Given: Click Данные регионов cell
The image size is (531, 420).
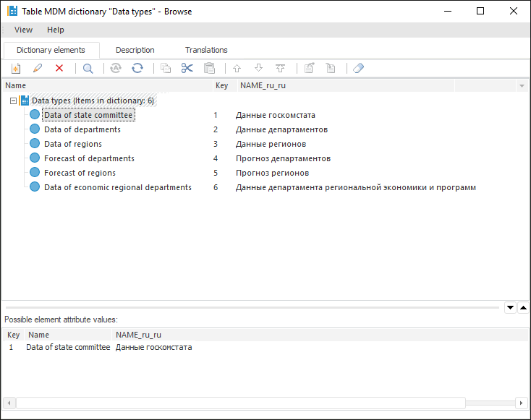Looking at the screenshot, I should (x=271, y=144).
